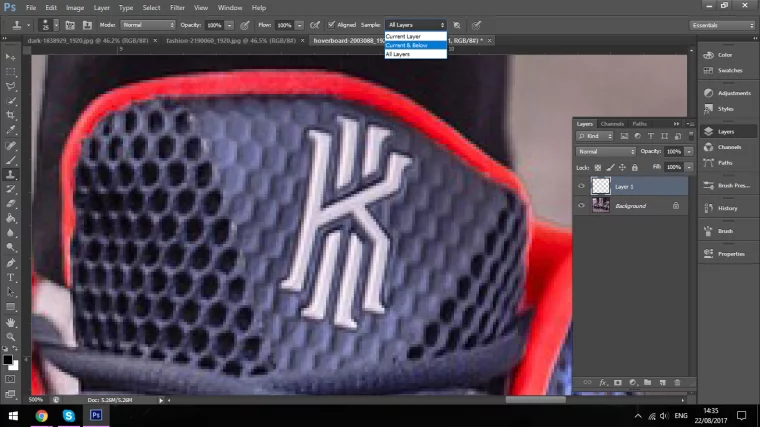Open the Opacity slider dropdown arrow
Screen dimensions: 760x427
coord(229,25)
